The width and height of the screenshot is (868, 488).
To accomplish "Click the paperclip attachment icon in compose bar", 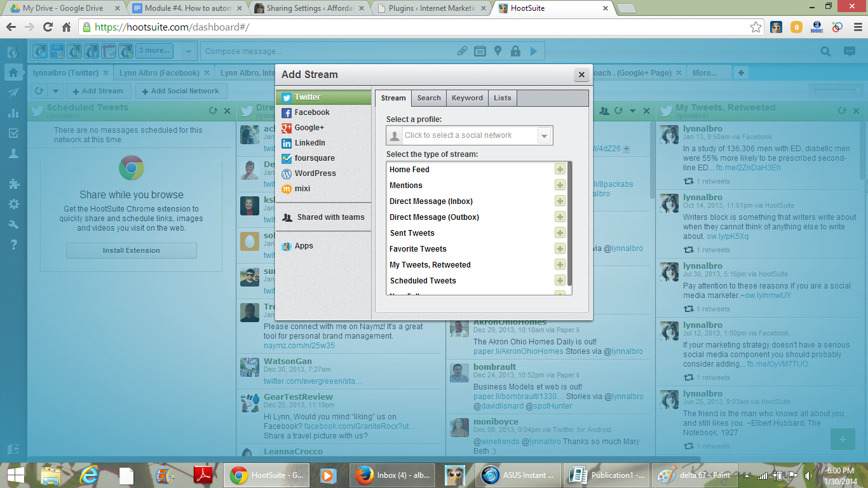I will [463, 51].
